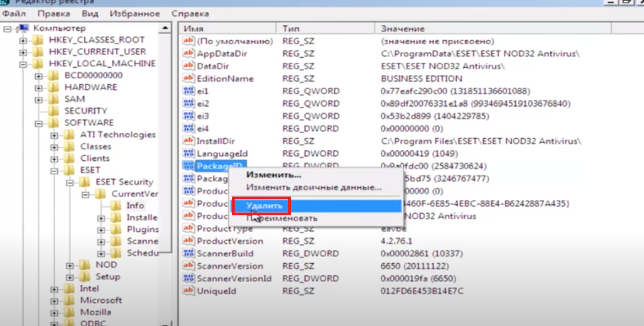Select the EditionName value name

225,78
